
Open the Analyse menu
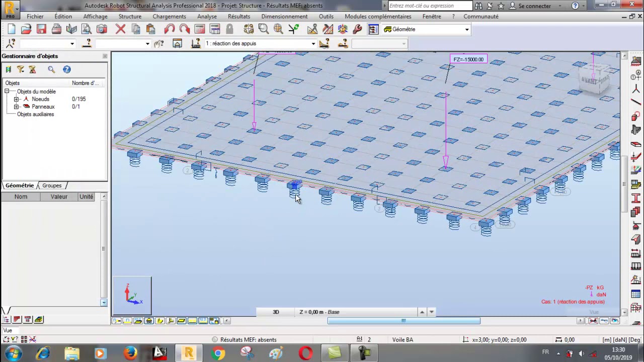click(207, 16)
